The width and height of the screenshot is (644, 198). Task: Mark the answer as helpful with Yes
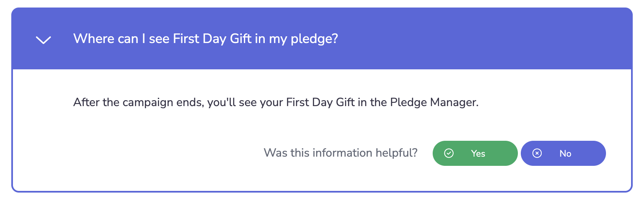pyautogui.click(x=475, y=153)
